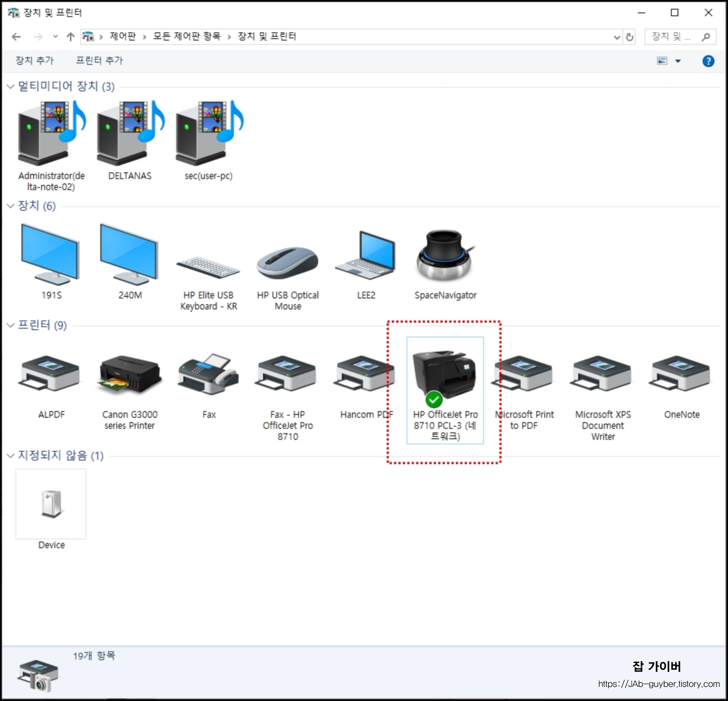Screen dimensions: 728x701
Task: Select the Canon G3000 series Printer icon
Action: (129, 374)
